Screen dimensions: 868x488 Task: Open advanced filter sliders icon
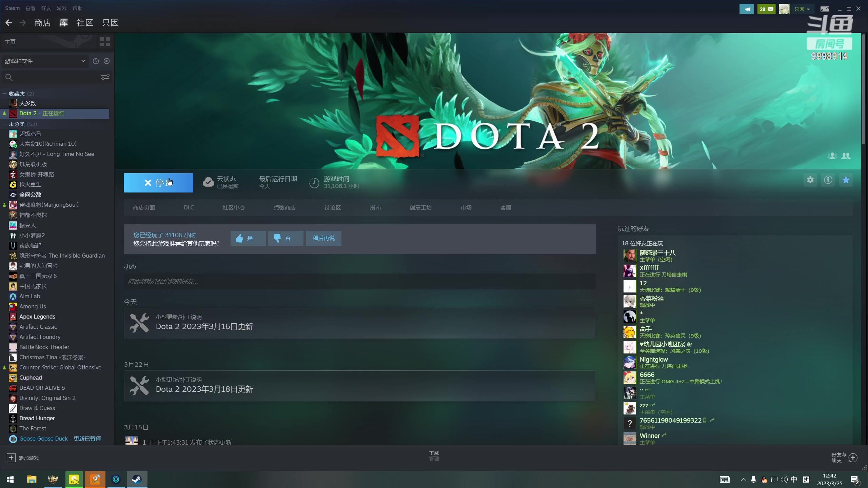pos(105,77)
